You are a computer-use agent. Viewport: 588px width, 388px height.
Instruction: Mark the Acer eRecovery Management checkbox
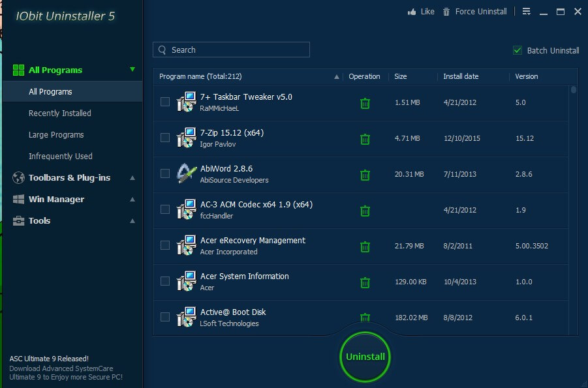(165, 245)
